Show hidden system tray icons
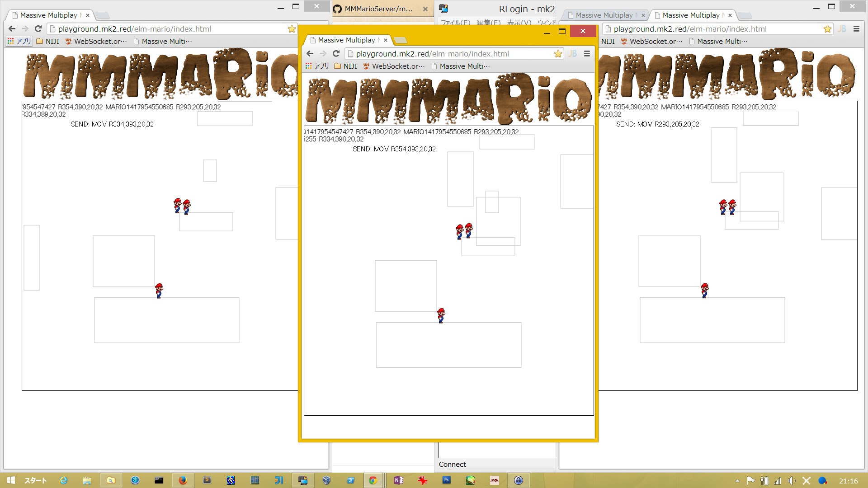The image size is (868, 488). tap(737, 481)
